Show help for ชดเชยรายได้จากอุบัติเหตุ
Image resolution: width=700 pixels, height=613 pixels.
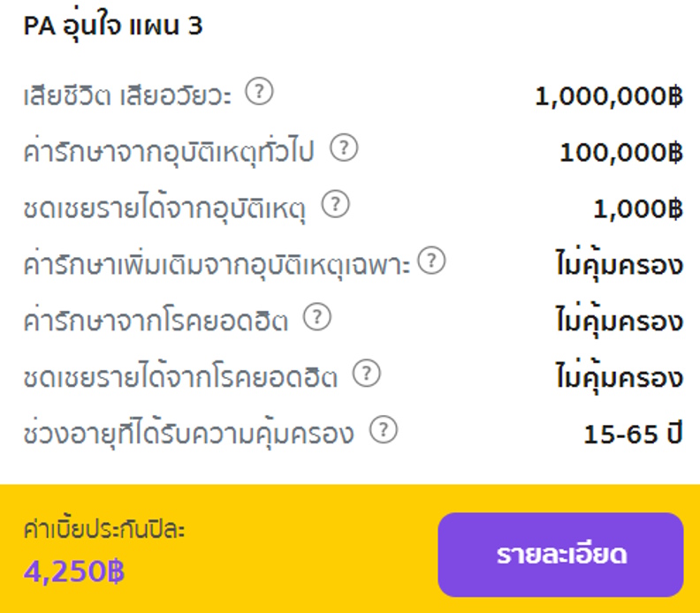(x=336, y=204)
